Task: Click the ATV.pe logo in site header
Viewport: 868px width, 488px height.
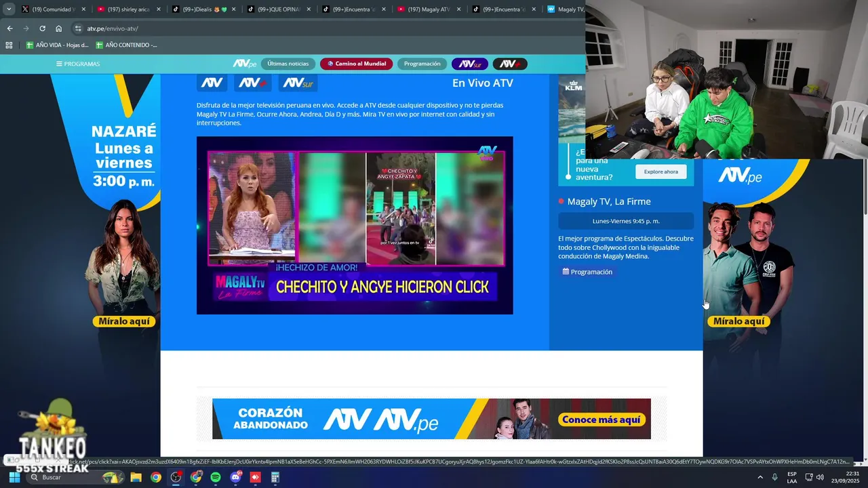Action: (244, 64)
